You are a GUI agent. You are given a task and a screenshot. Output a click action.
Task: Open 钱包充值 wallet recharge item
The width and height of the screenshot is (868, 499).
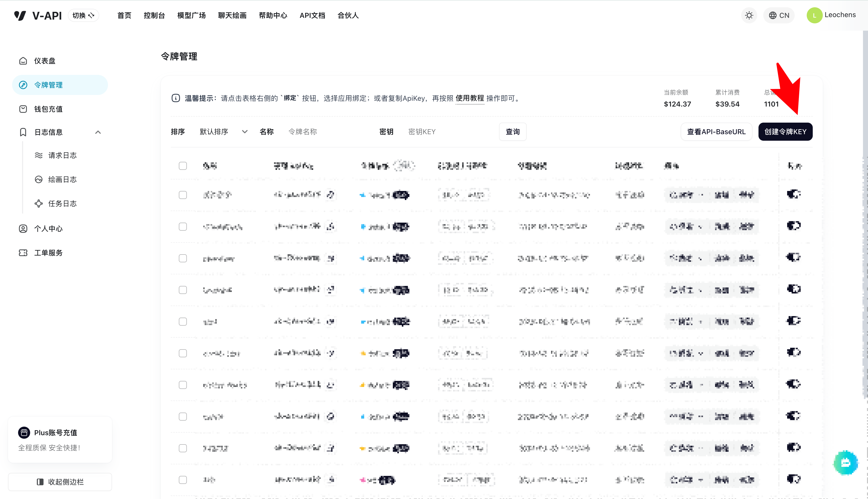[x=48, y=109]
